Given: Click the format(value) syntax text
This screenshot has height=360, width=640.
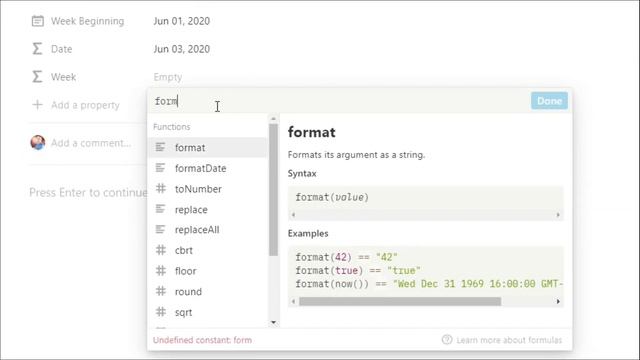Looking at the screenshot, I should (332, 197).
